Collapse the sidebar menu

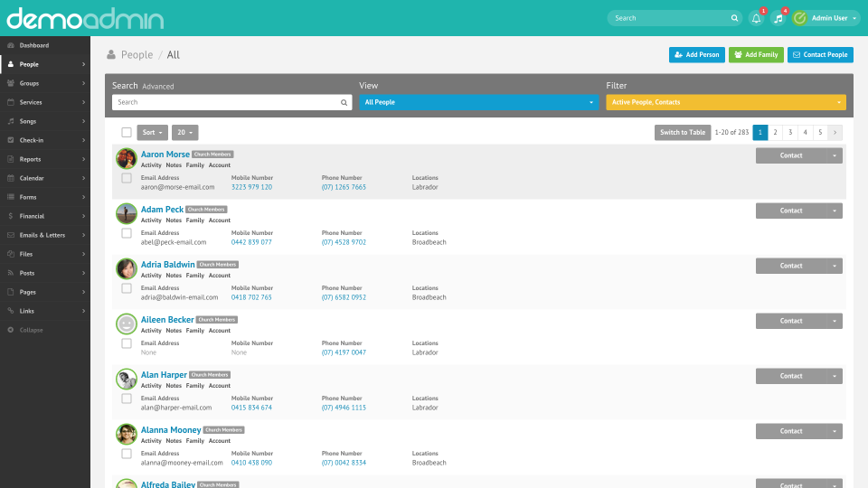click(31, 330)
